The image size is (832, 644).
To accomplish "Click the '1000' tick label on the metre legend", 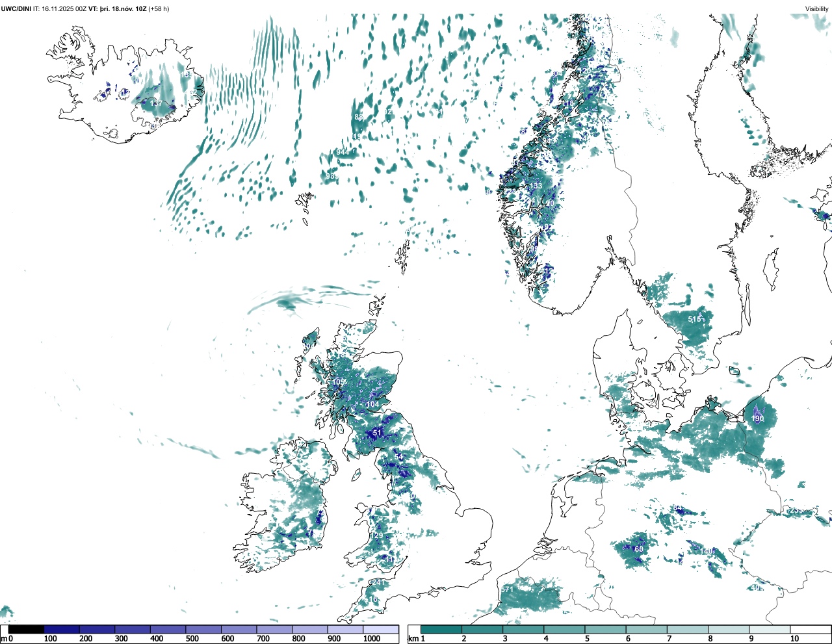I will 372,639.
